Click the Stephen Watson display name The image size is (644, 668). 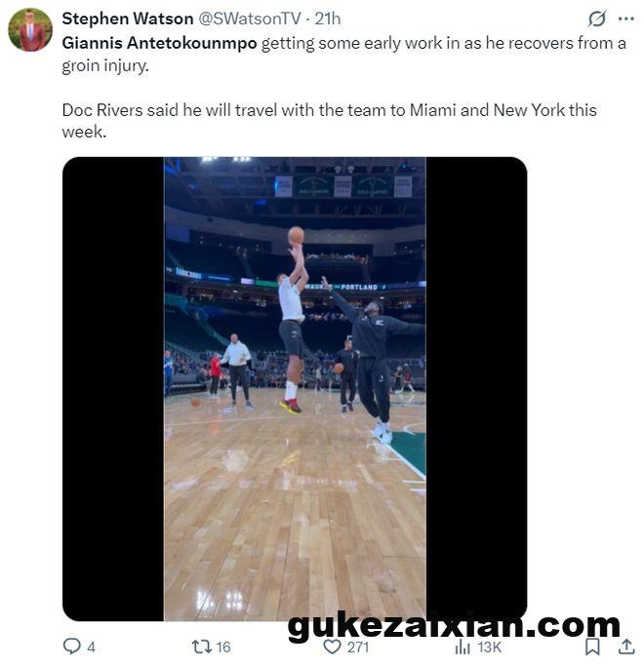click(x=127, y=19)
